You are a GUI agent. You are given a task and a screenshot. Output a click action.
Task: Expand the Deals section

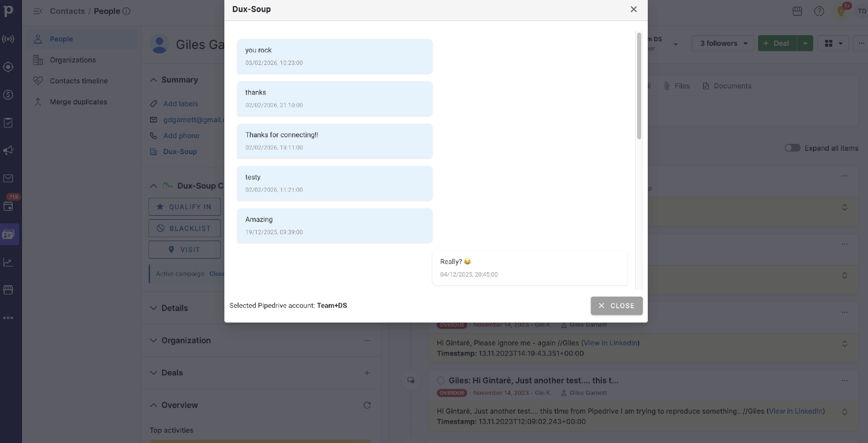pos(153,373)
